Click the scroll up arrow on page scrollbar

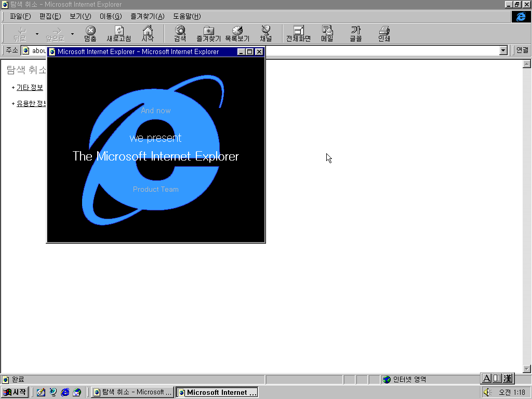527,64
